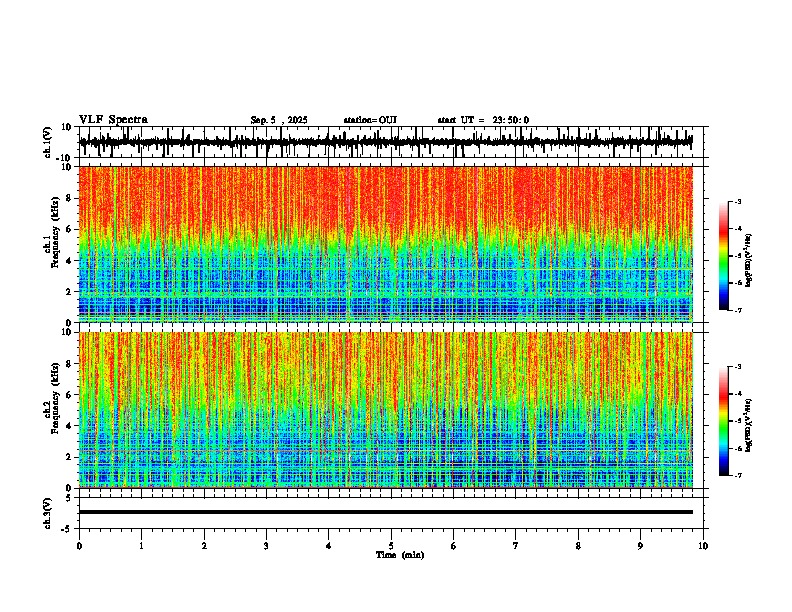Click the "2" minute tick on the time axis
This screenshot has height=612, width=792.
click(204, 546)
